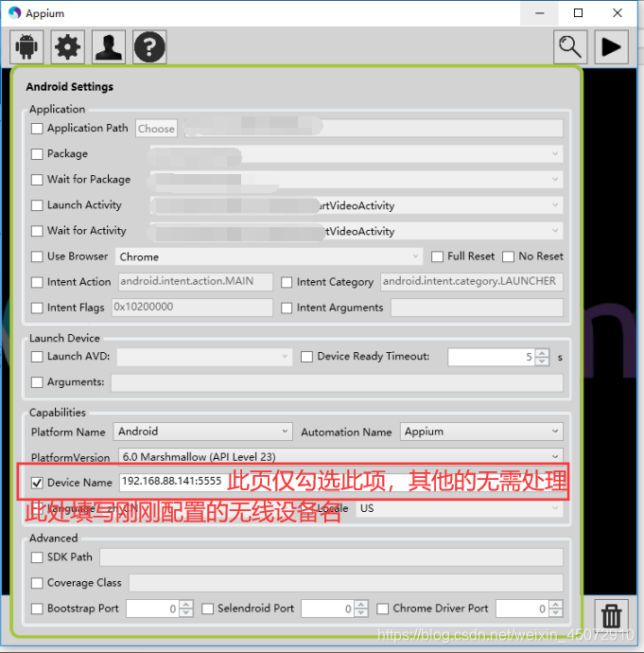
Task: Increase the Chrome Driver Port value
Action: [555, 605]
